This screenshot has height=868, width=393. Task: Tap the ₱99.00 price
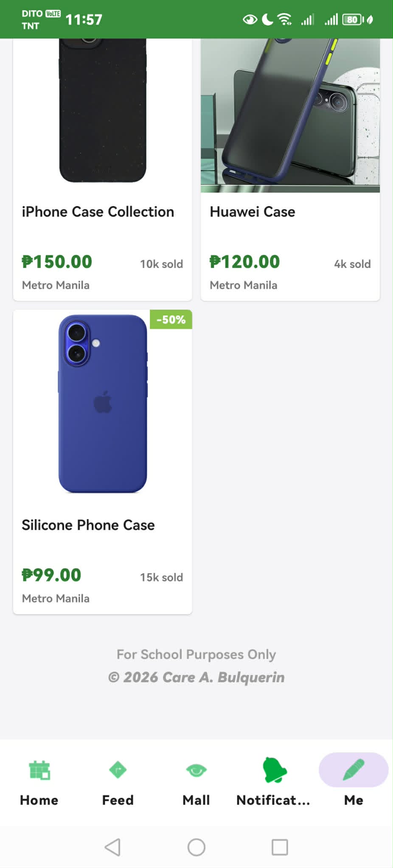coord(51,575)
